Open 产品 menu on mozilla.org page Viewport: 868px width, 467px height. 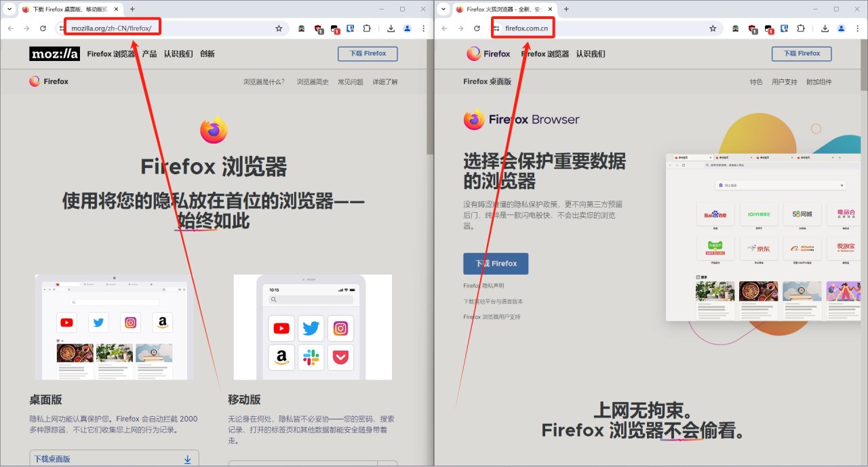point(149,54)
